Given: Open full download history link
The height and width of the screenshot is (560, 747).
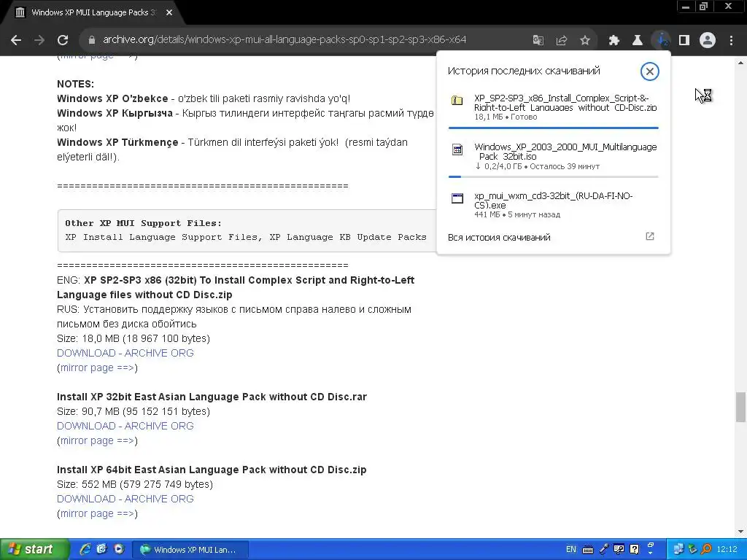Looking at the screenshot, I should coord(499,237).
